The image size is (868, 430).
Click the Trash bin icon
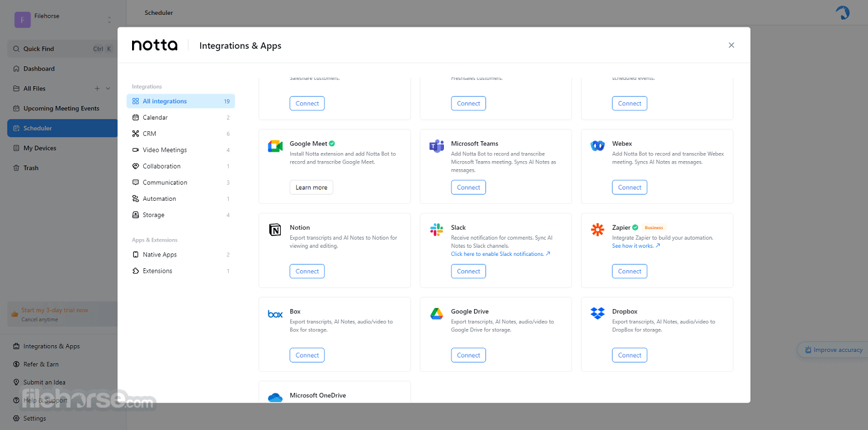pyautogui.click(x=17, y=168)
